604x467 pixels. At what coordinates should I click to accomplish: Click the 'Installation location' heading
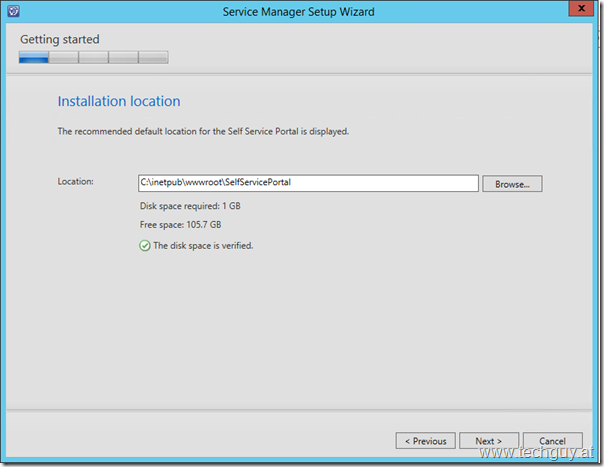[119, 101]
